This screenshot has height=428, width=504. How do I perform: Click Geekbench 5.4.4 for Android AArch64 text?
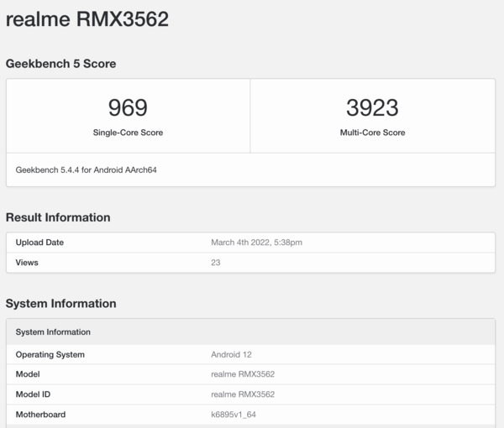tap(87, 170)
